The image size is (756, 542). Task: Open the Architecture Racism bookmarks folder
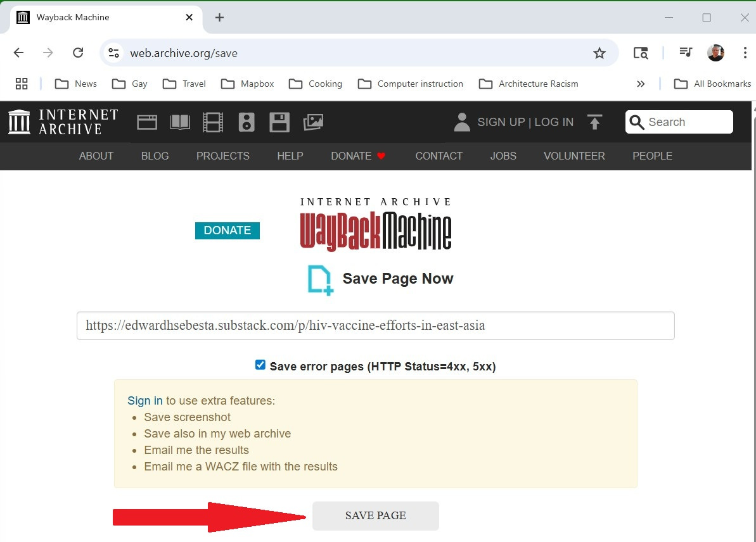coord(529,84)
